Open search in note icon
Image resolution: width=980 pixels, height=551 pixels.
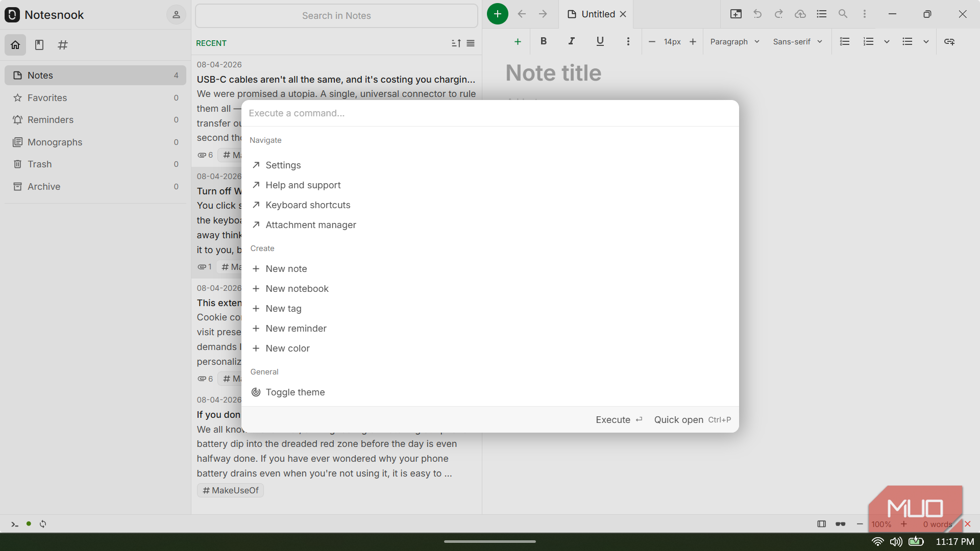843,14
